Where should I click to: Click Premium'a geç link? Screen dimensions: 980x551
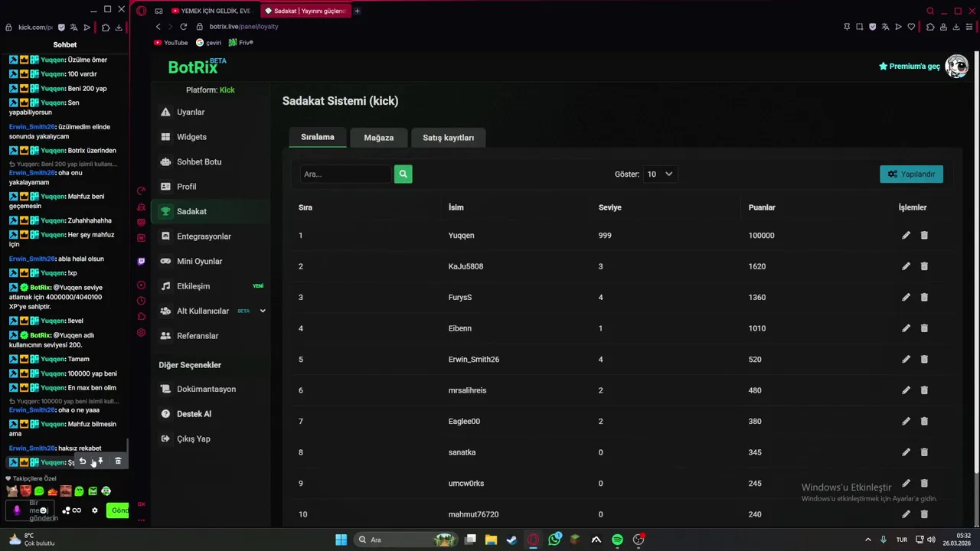pos(910,67)
